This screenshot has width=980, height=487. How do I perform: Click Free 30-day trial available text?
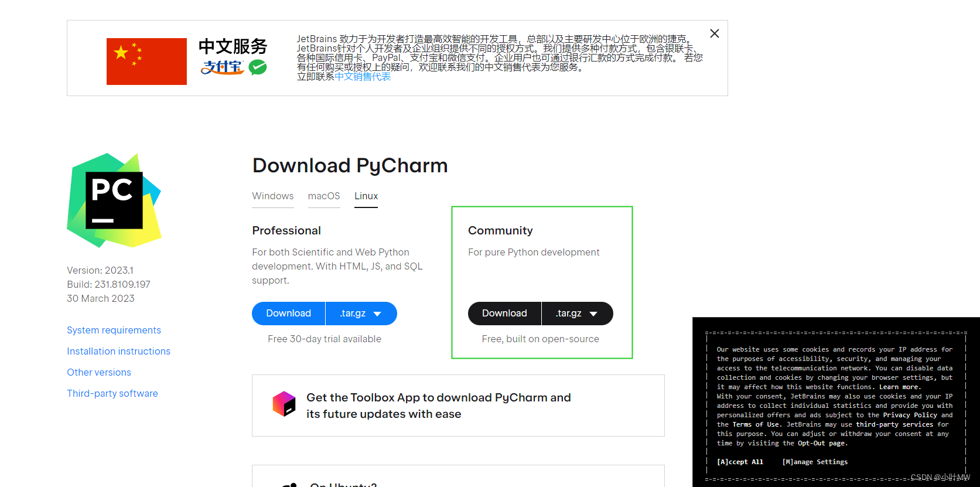325,339
